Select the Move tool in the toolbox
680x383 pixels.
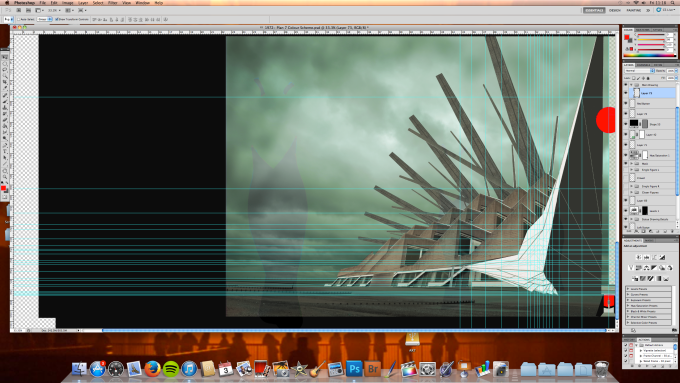(5, 57)
